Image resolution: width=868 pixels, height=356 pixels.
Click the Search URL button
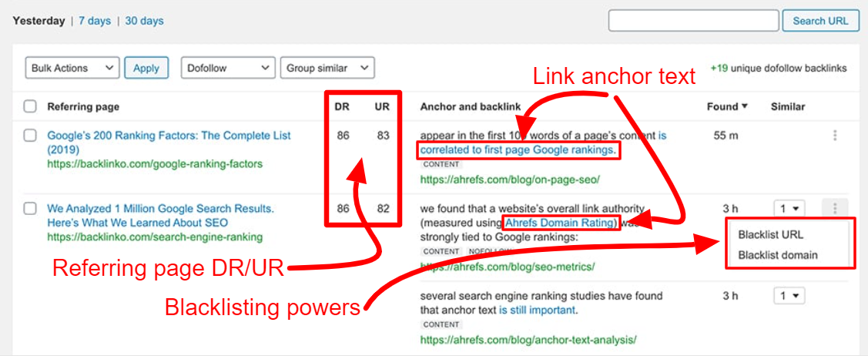tap(820, 21)
